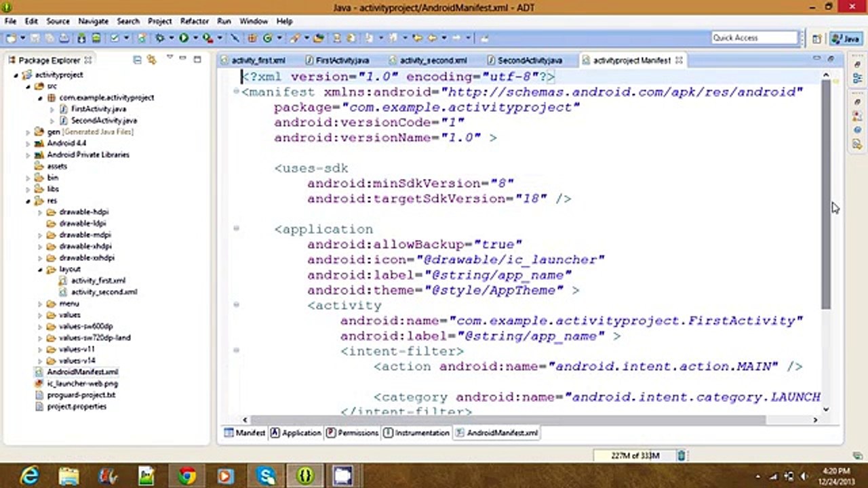Open the Navigate menu
This screenshot has width=868, height=488.
93,21
